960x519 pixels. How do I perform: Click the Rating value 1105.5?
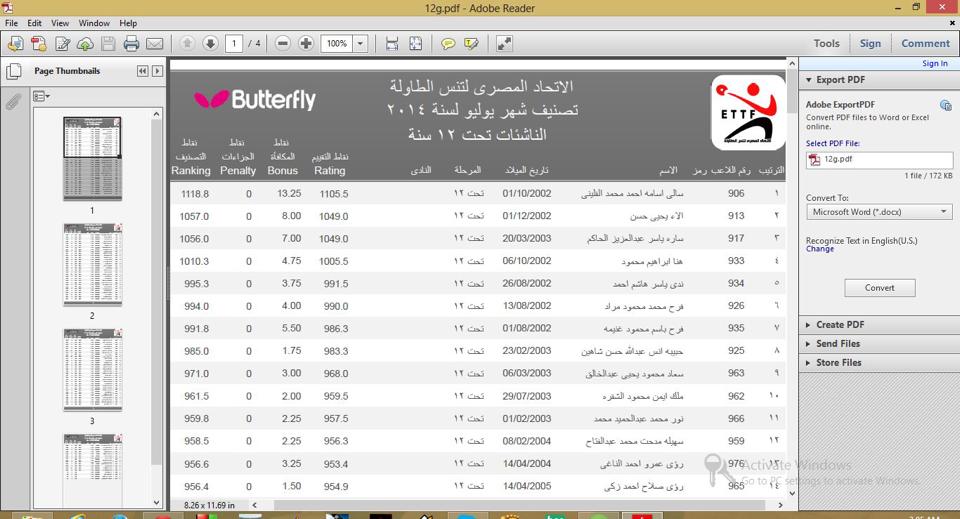pyautogui.click(x=334, y=193)
